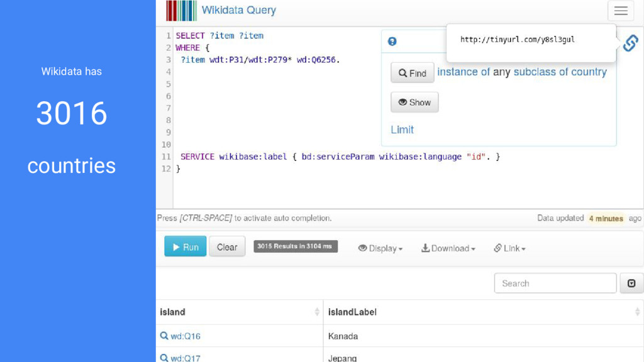Click the Limit link
Image resolution: width=644 pixels, height=362 pixels.
[x=402, y=129]
